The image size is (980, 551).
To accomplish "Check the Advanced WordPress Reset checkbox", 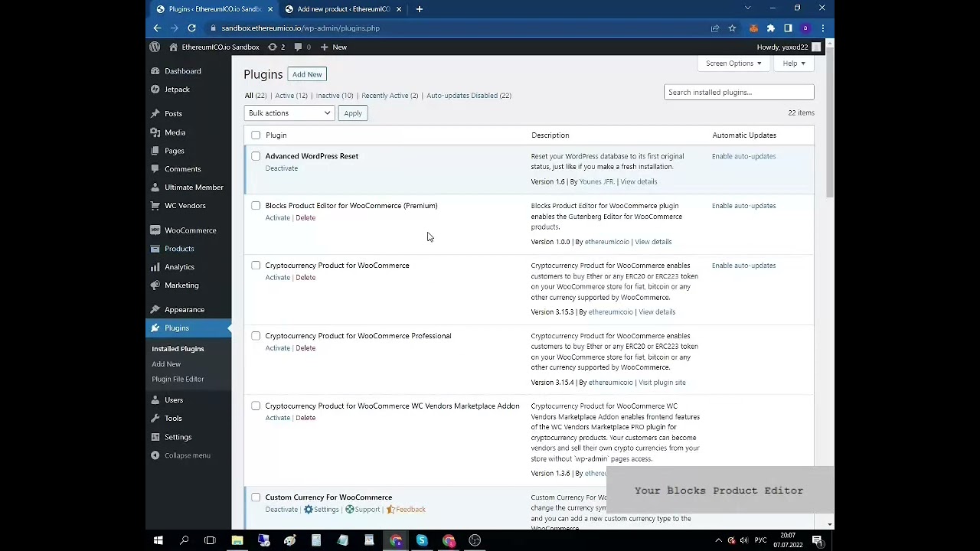I will click(x=256, y=156).
